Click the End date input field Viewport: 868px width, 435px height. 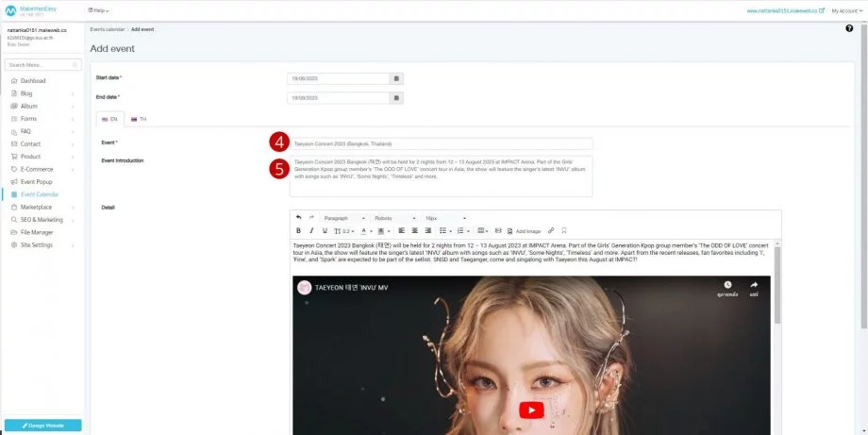point(338,98)
